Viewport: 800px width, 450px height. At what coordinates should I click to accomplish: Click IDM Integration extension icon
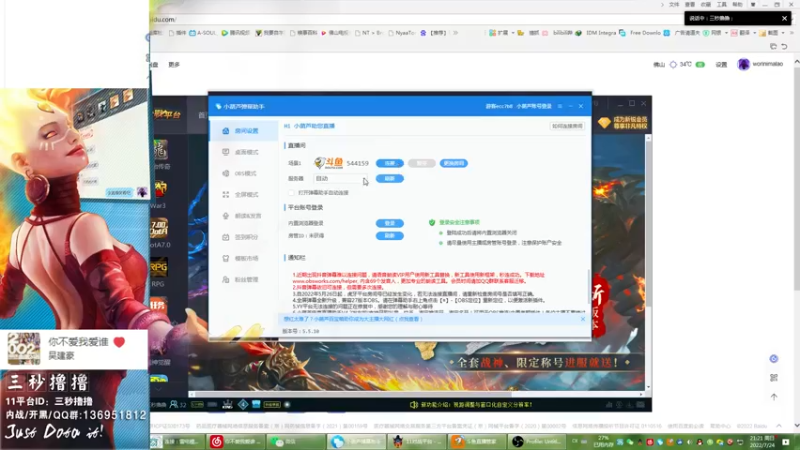point(596,33)
